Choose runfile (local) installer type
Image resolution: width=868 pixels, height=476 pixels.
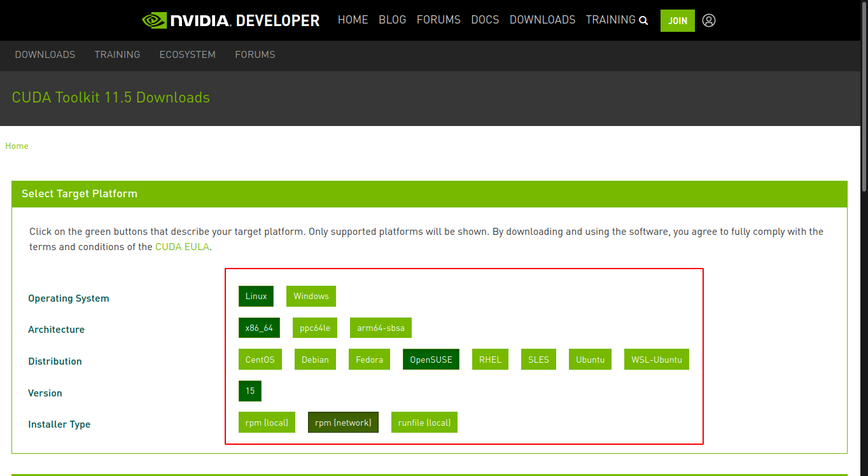click(424, 423)
